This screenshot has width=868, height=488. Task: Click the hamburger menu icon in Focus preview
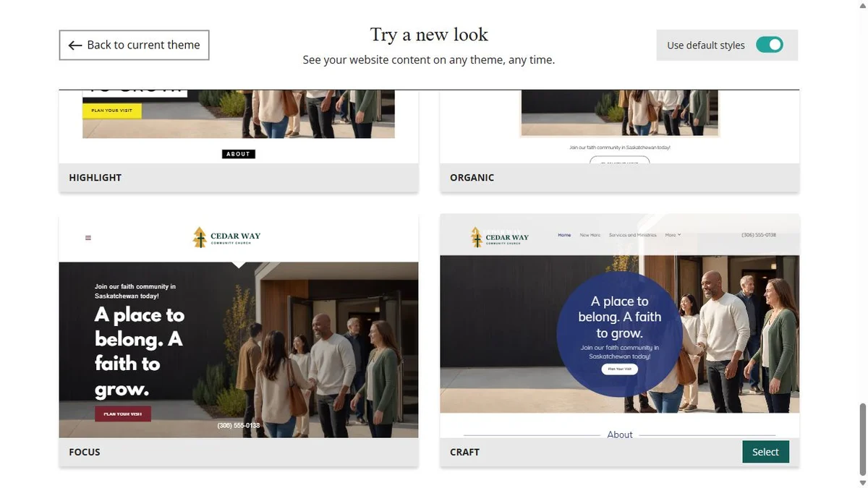[88, 238]
